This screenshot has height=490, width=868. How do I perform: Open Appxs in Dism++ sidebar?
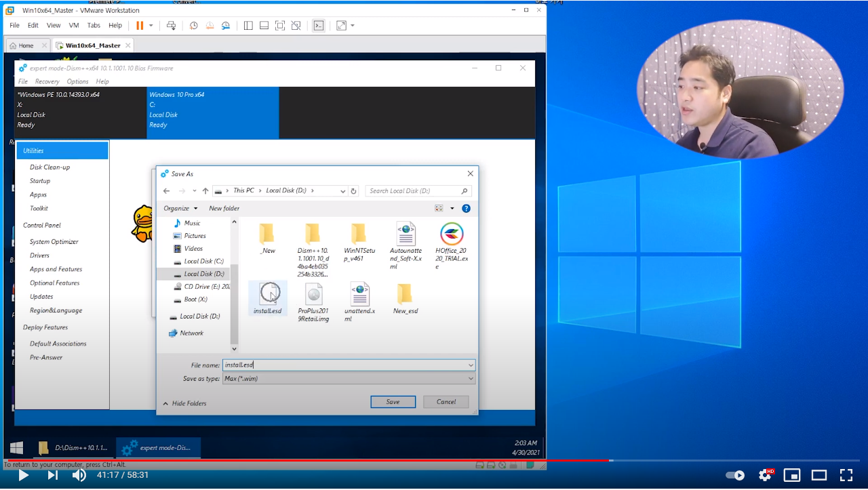pyautogui.click(x=38, y=195)
